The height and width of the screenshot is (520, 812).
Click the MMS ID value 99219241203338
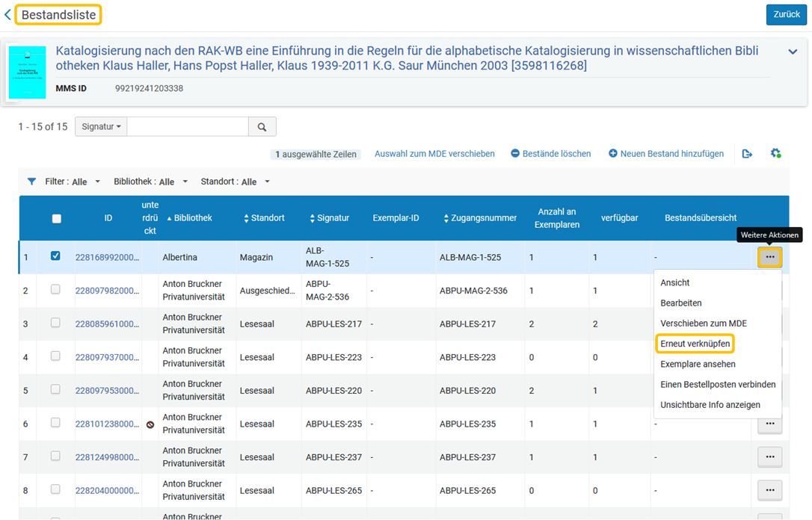pos(149,88)
